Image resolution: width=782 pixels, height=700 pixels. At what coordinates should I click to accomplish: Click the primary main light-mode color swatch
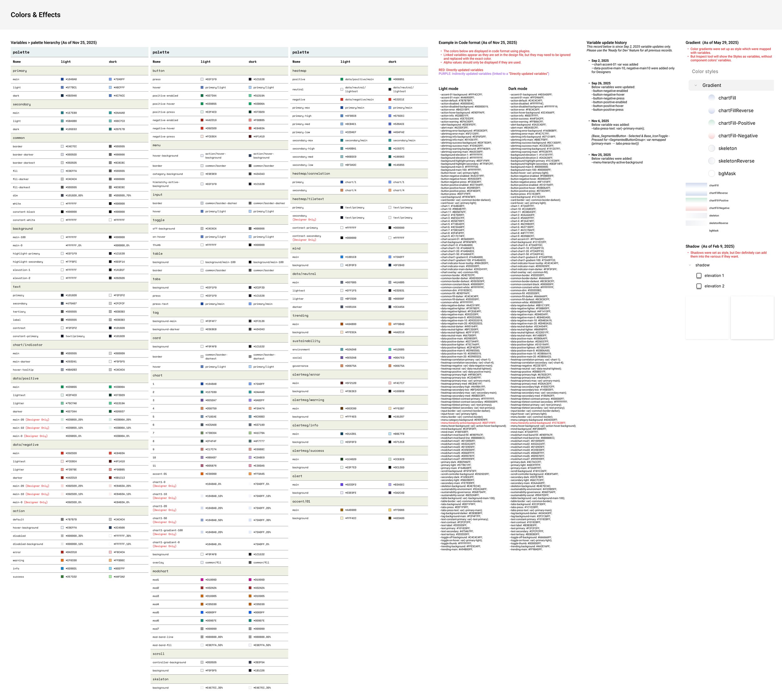63,79
